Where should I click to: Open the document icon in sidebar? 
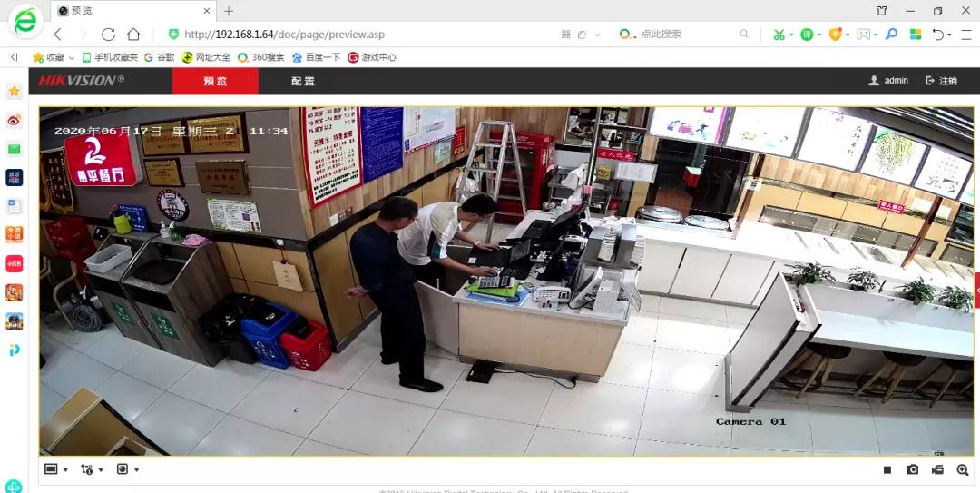click(x=15, y=206)
